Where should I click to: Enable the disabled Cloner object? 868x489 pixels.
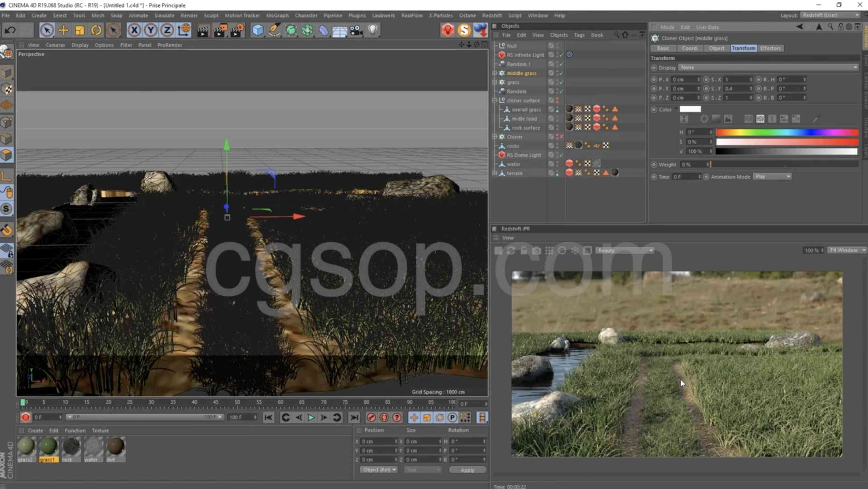[x=562, y=137]
